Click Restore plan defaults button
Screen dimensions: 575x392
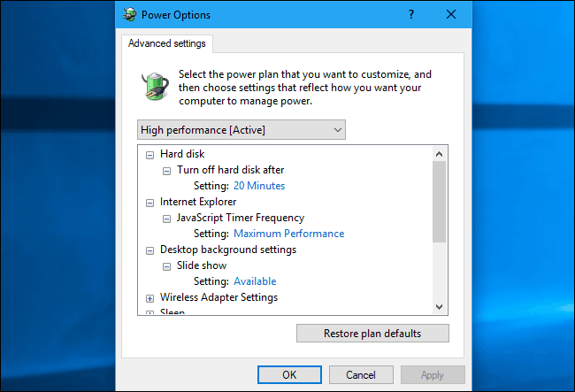[372, 334]
